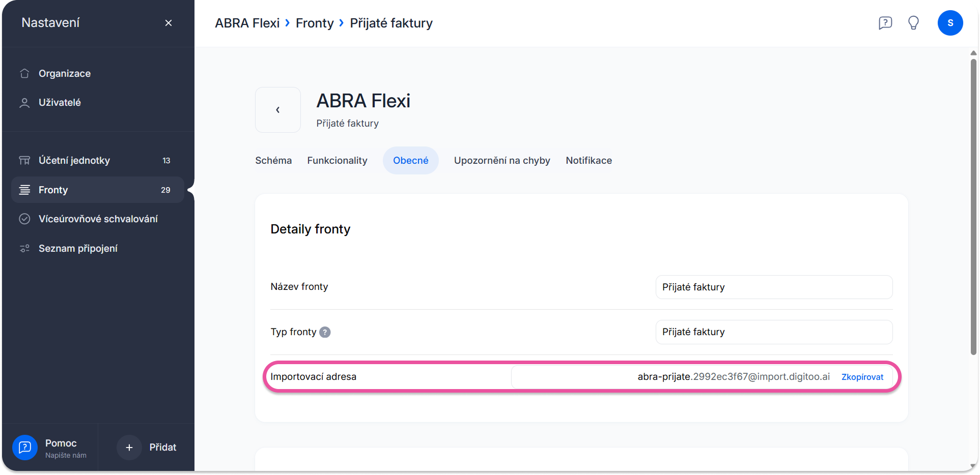
Task: Open the user avatar S menu
Action: pos(950,23)
